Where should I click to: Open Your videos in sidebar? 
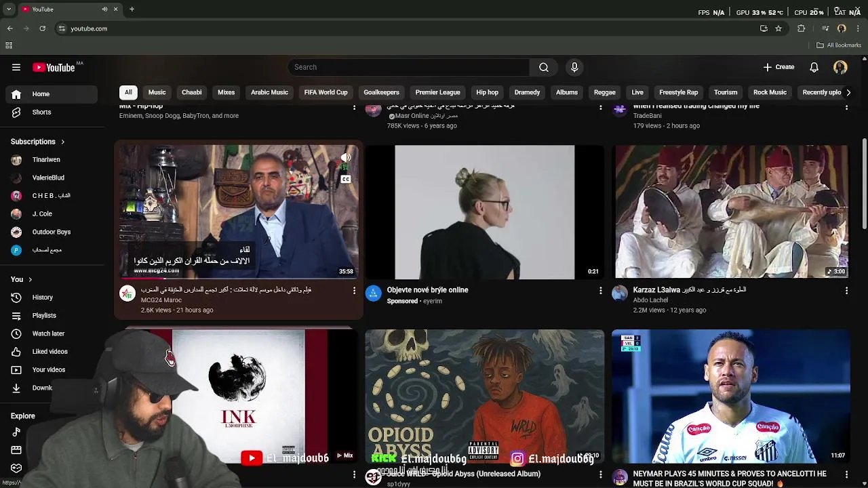pyautogui.click(x=52, y=369)
